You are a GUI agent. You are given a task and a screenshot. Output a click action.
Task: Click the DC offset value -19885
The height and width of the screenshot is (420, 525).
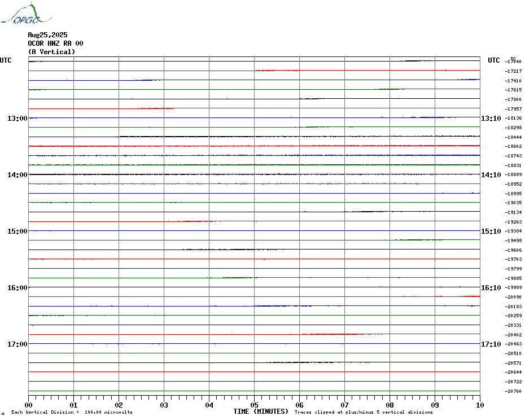513,278
